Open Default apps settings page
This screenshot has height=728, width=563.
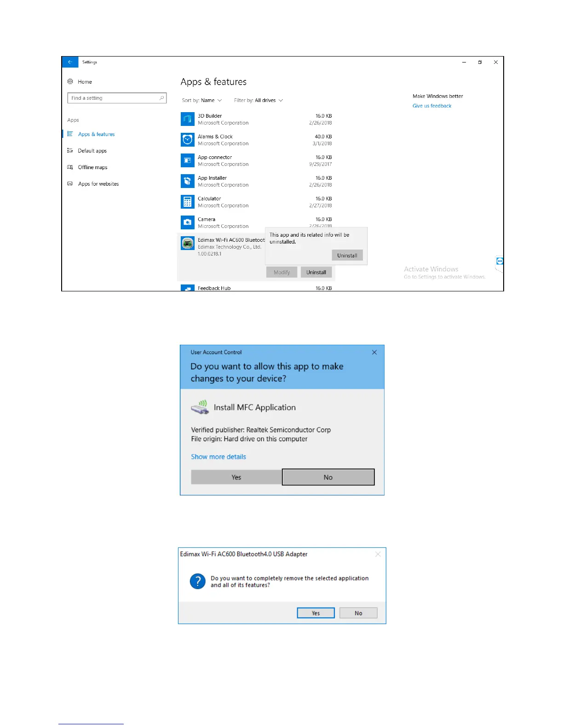pos(92,151)
